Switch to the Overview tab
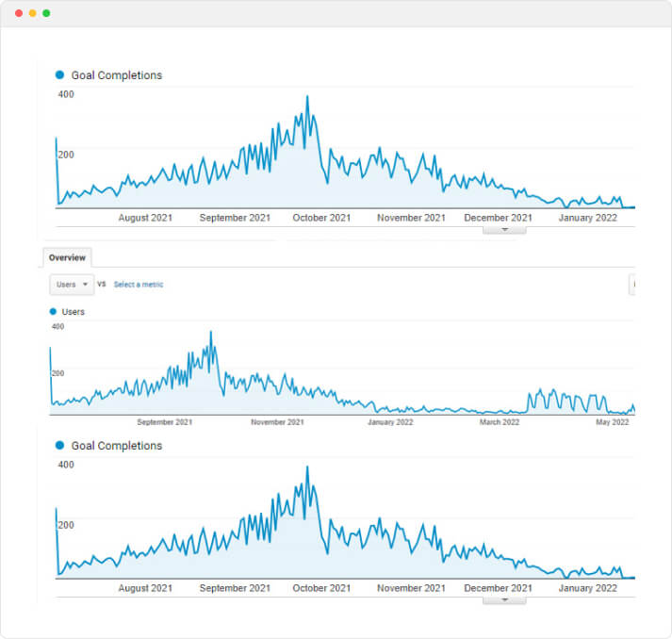The height and width of the screenshot is (639, 672). (x=67, y=257)
